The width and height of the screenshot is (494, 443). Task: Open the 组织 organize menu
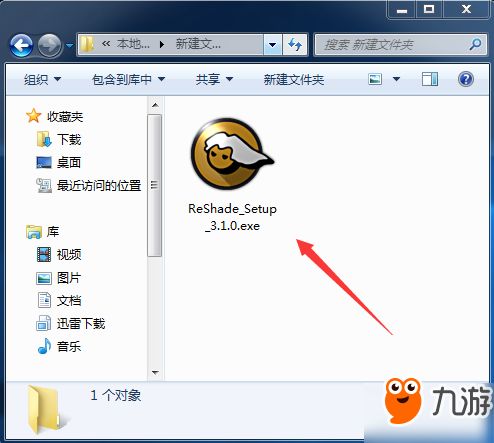click(42, 79)
